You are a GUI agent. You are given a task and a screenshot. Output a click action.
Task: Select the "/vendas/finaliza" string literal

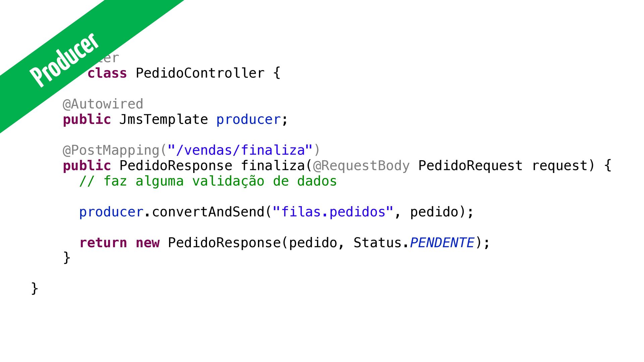(x=240, y=150)
